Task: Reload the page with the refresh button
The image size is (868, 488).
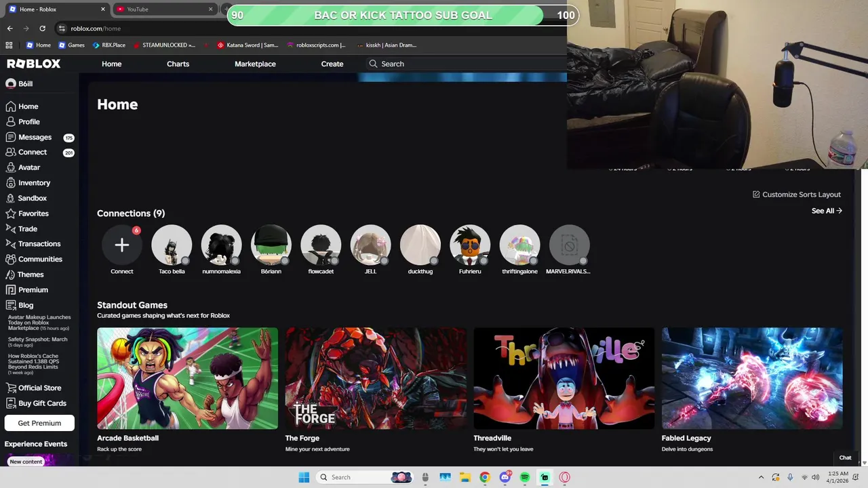Action: click(x=42, y=28)
